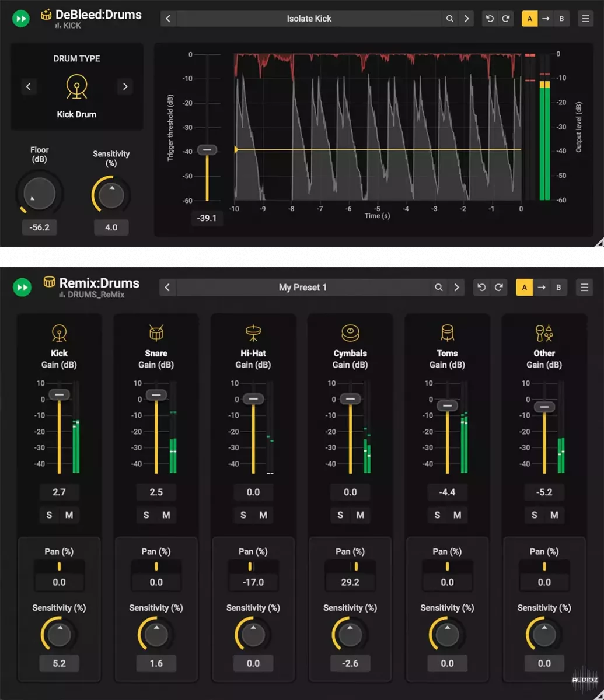Click the Other gain value field -5.2

[x=544, y=492]
